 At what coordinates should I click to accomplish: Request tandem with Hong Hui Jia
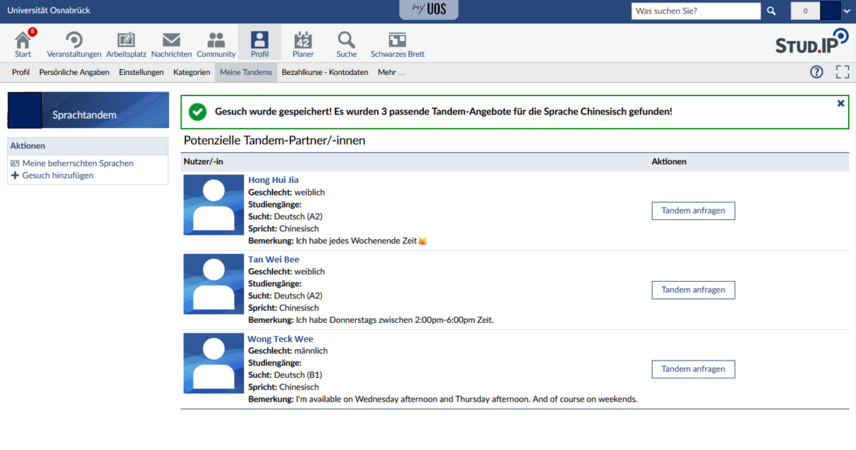pyautogui.click(x=693, y=211)
